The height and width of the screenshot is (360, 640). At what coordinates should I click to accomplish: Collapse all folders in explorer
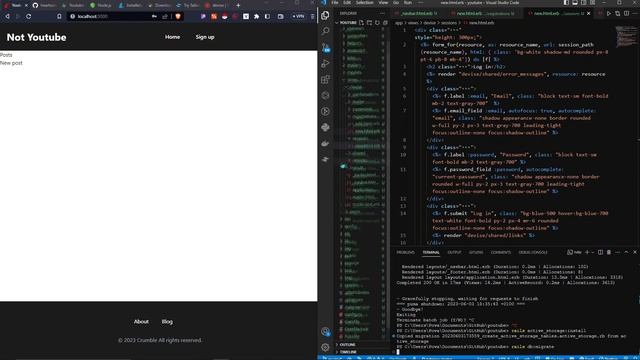click(x=385, y=23)
